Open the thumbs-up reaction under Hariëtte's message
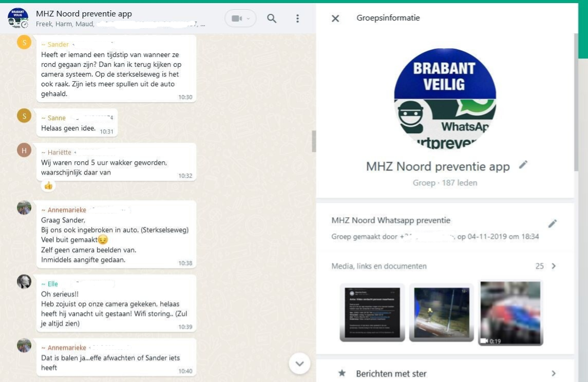 (48, 185)
